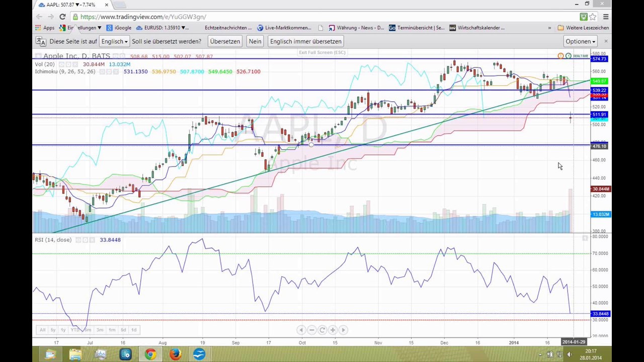The width and height of the screenshot is (644, 362).
Task: Set the chart range to All
Action: (x=42, y=330)
